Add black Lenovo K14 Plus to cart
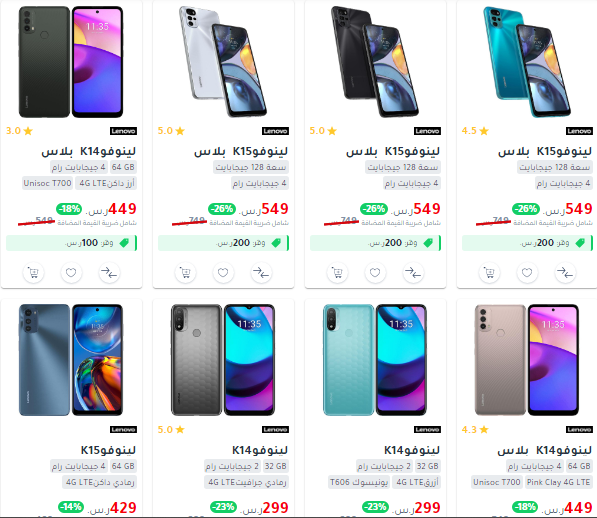This screenshot has width=597, height=518. (34, 273)
